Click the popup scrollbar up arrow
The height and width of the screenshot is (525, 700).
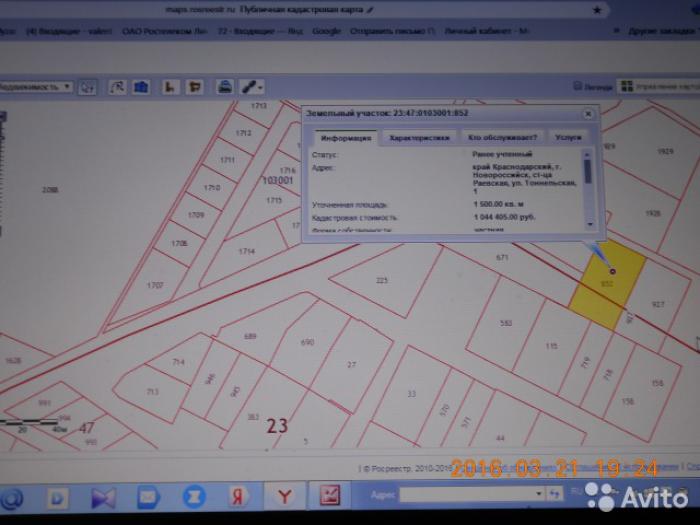[x=588, y=154]
